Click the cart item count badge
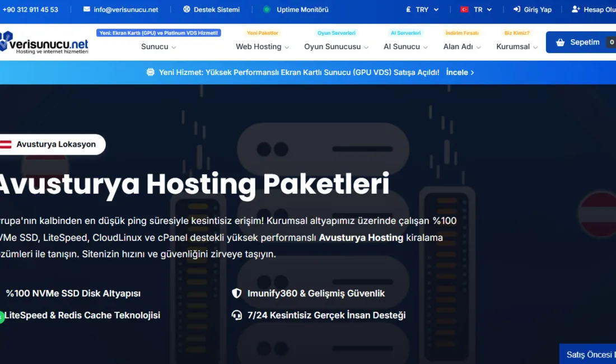 (612, 42)
